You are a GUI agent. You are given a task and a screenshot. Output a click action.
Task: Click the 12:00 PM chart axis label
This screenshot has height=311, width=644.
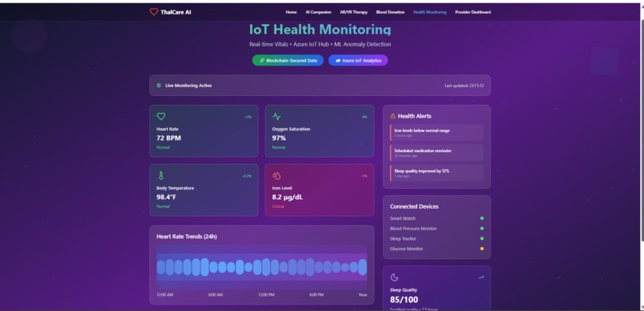[x=266, y=295]
